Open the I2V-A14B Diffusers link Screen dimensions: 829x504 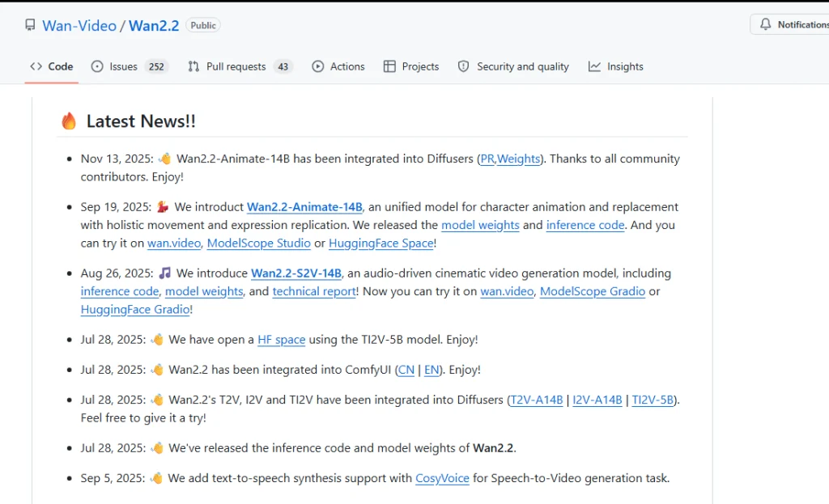point(597,400)
